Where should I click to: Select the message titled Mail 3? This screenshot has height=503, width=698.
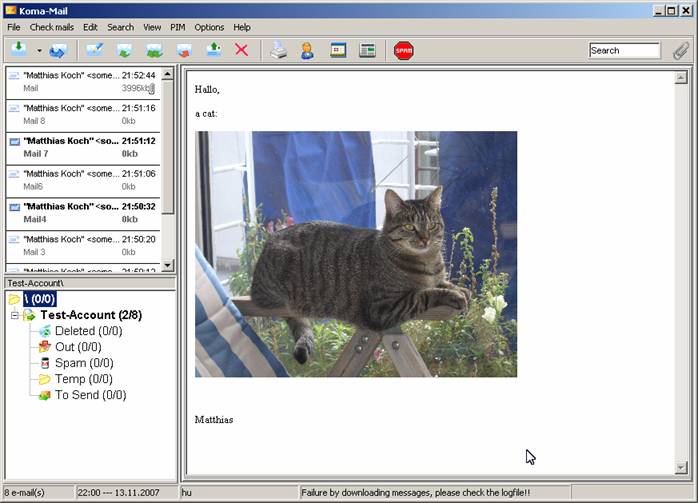(x=83, y=247)
